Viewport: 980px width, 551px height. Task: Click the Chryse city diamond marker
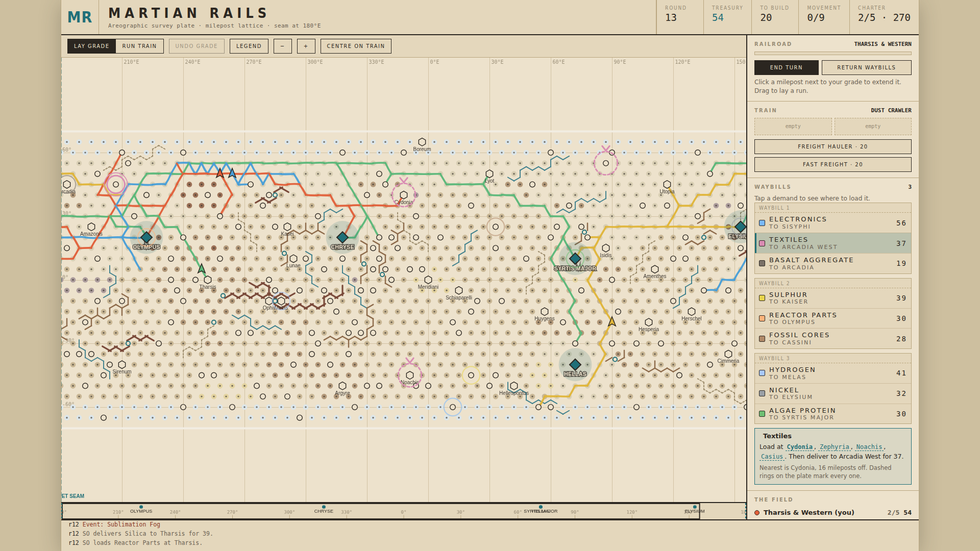[342, 237]
